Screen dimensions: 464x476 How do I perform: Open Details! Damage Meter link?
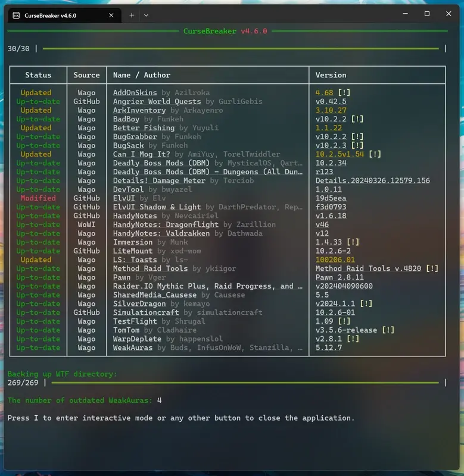point(159,181)
